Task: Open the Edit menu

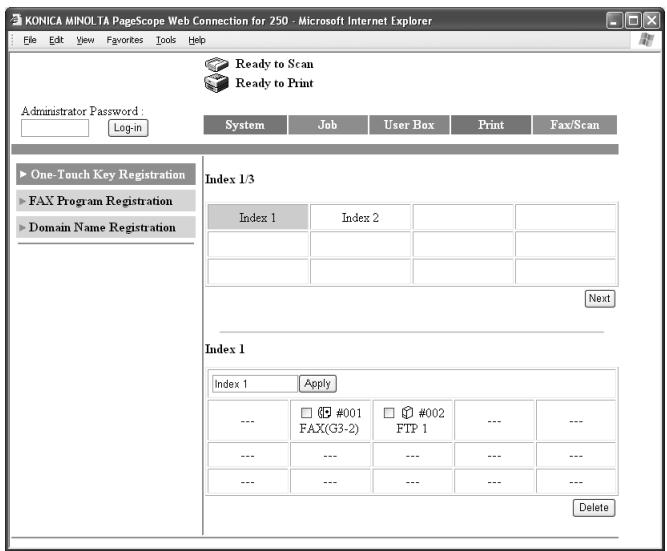Action: [56, 40]
